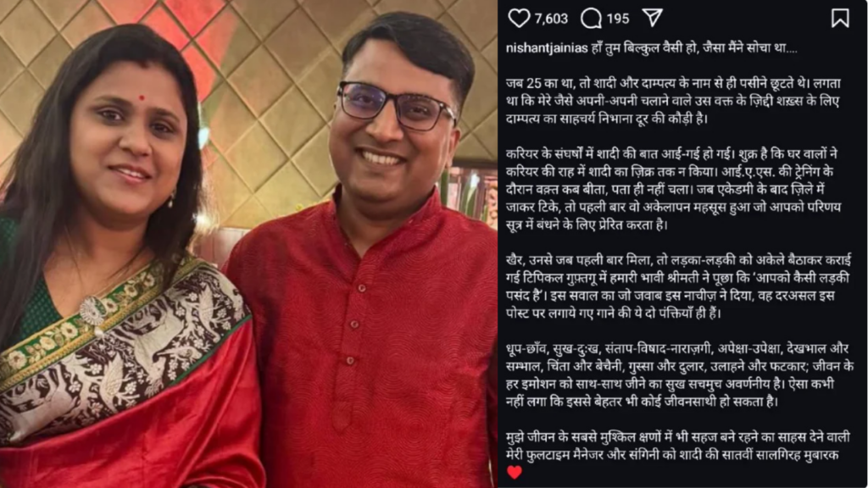Viewport: 868px width, 488px height.
Task: Open the couple's photo on the left
Action: tap(248, 244)
